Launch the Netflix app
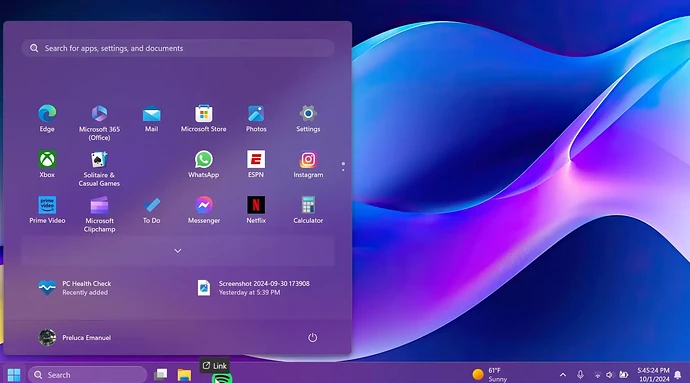This screenshot has width=690, height=383. [x=256, y=210]
